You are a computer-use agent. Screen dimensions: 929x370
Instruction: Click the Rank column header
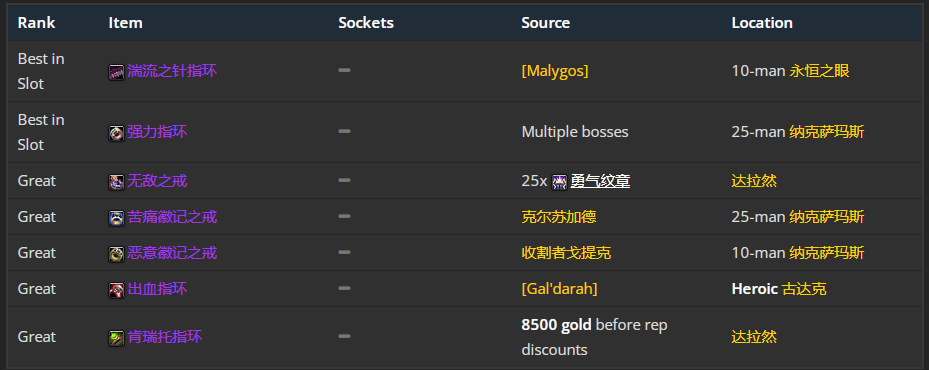point(36,23)
